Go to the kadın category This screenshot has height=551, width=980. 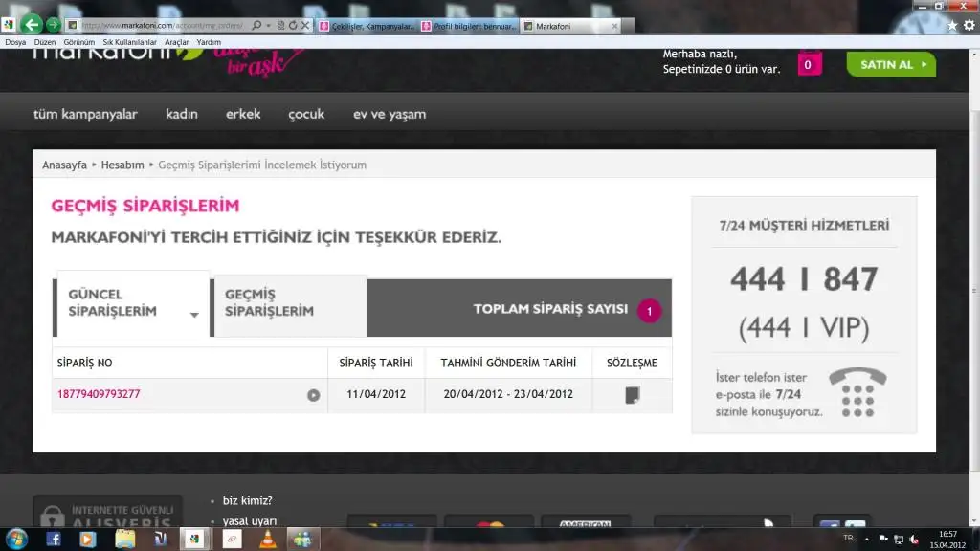click(181, 115)
